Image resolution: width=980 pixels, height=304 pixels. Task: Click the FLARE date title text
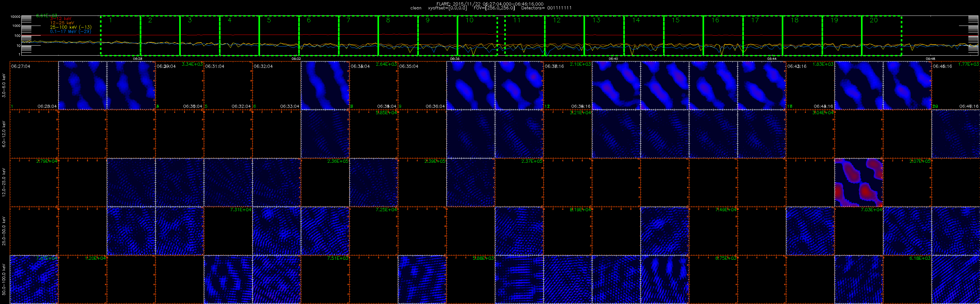[x=490, y=4]
